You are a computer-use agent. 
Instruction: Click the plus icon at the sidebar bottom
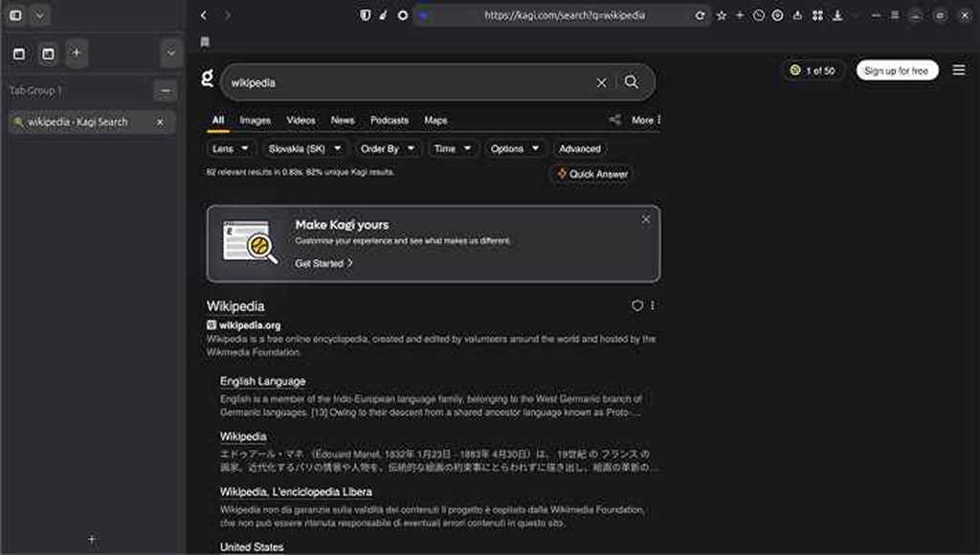pos(92,539)
